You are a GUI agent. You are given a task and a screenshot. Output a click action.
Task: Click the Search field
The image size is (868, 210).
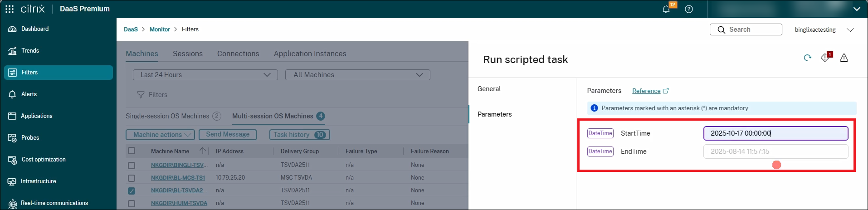pos(746,29)
